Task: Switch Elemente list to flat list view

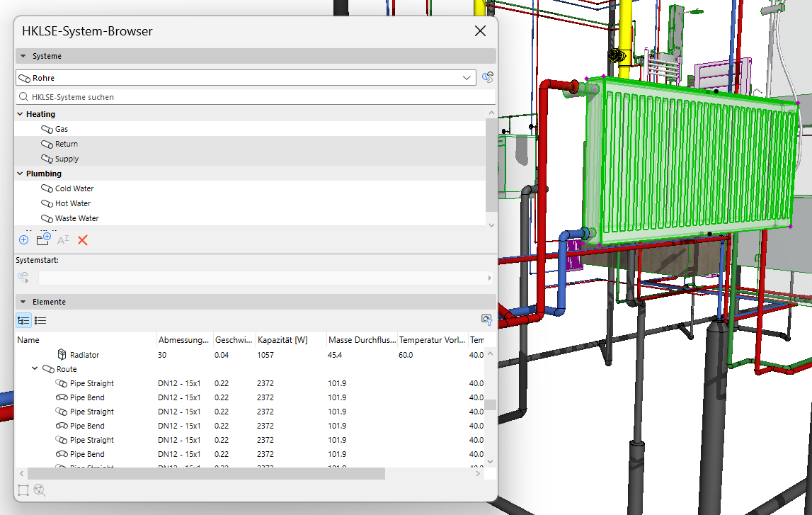Action: (x=40, y=320)
